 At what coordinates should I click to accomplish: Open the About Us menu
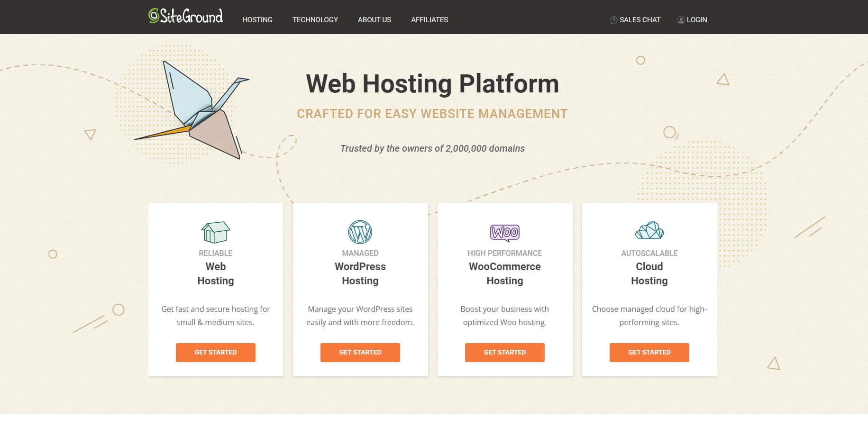[375, 20]
